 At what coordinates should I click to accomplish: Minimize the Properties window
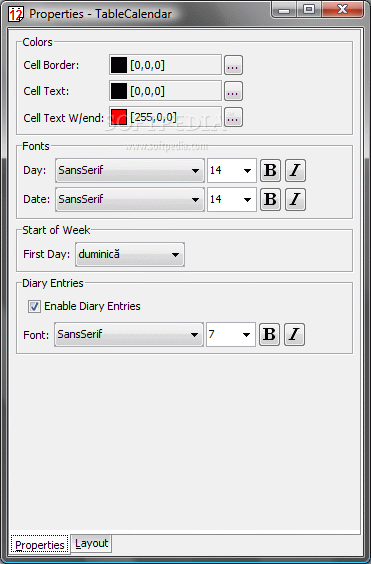click(x=284, y=10)
